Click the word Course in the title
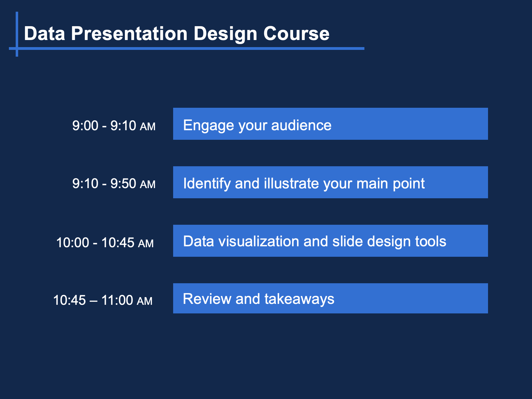532x399 pixels. tap(296, 33)
